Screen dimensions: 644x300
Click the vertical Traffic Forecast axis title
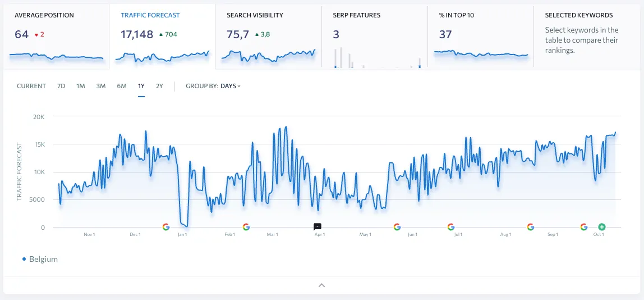click(x=19, y=171)
